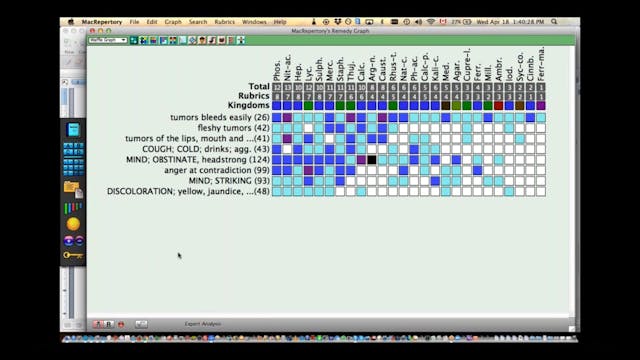
Task: Click the 'MIND; OBSTINATE, headstrong (124)' rubric
Action: pos(198,160)
